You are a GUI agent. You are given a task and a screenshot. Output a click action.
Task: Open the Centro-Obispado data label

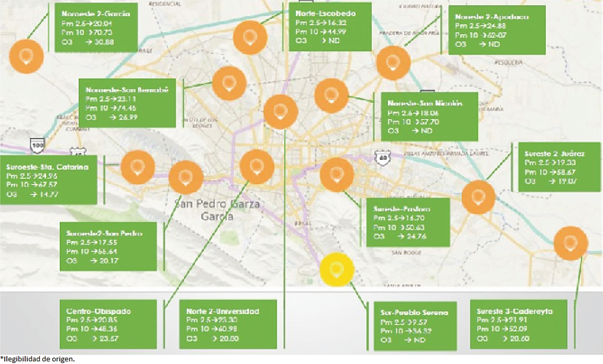[108, 324]
